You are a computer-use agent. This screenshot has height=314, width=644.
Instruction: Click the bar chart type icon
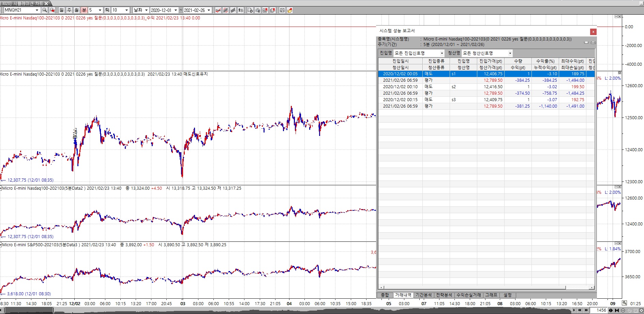point(233,10)
